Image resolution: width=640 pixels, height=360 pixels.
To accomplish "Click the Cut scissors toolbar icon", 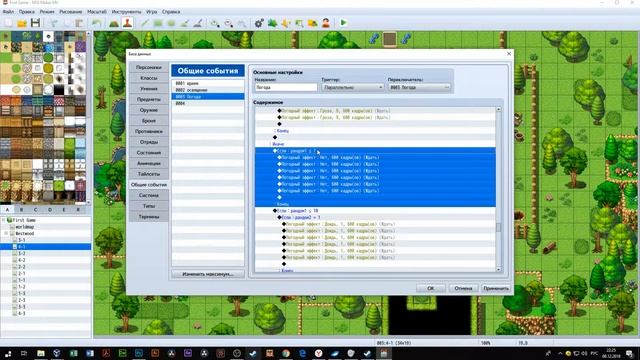I will pyautogui.click(x=53, y=23).
